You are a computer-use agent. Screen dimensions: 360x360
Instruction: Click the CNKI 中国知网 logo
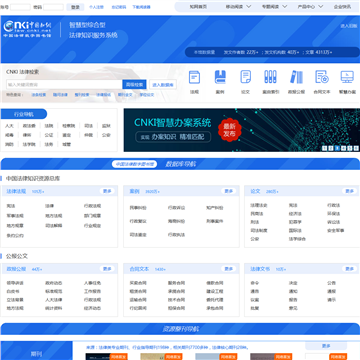27,29
